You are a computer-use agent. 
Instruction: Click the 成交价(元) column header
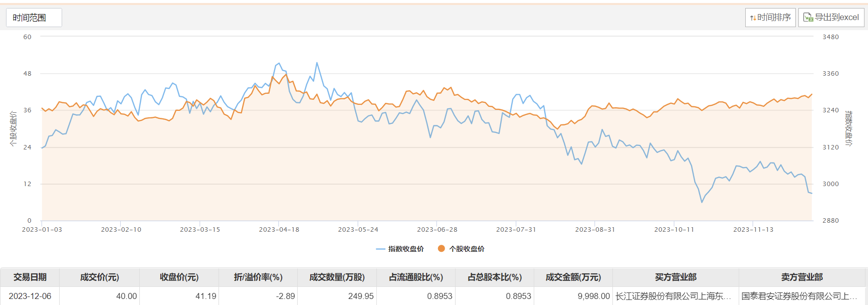coord(99,277)
